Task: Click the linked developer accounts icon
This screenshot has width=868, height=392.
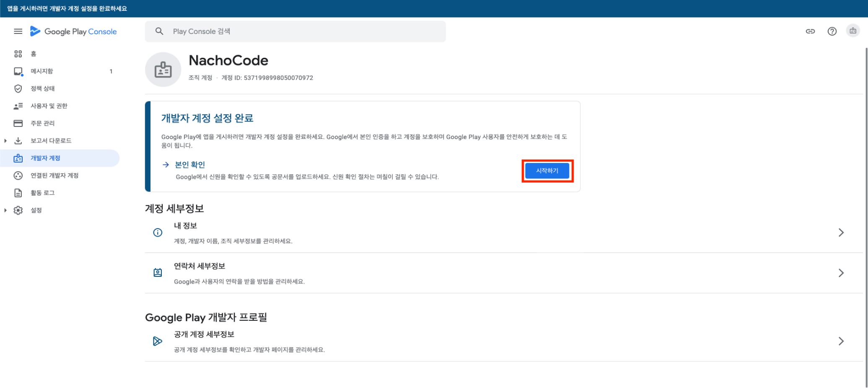Action: (18, 176)
